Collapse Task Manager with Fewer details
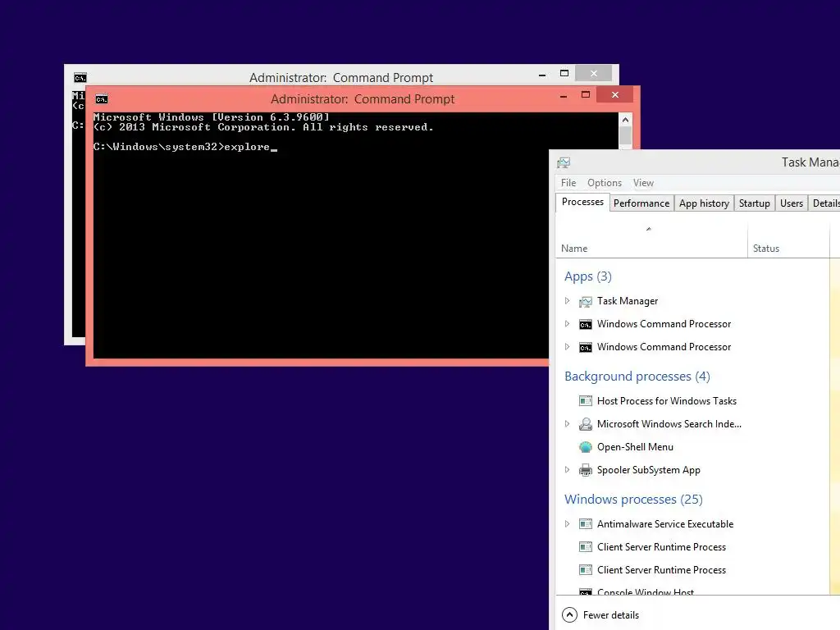The height and width of the screenshot is (630, 840). click(600, 615)
